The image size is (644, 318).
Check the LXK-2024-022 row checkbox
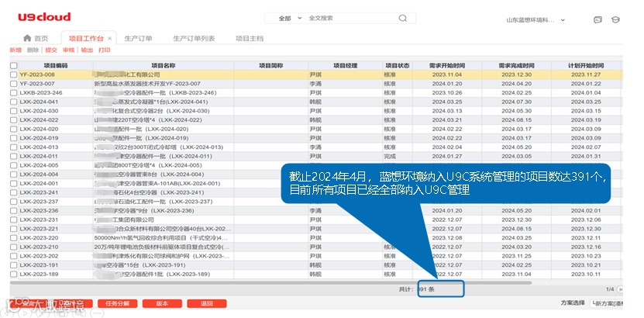[x=14, y=120]
